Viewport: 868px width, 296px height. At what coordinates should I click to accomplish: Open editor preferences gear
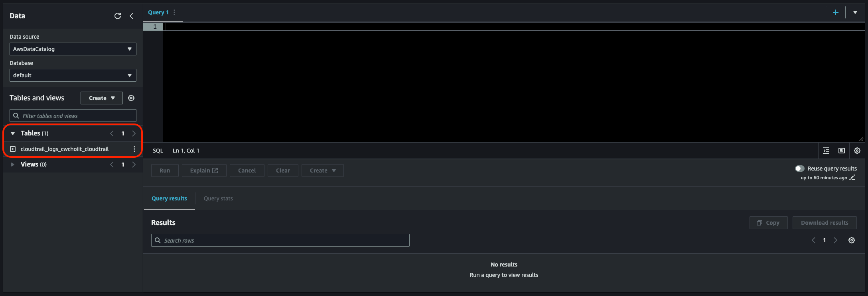(857, 151)
